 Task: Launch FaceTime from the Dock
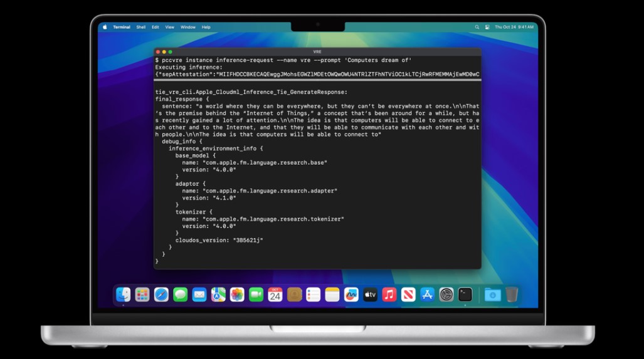click(x=256, y=294)
